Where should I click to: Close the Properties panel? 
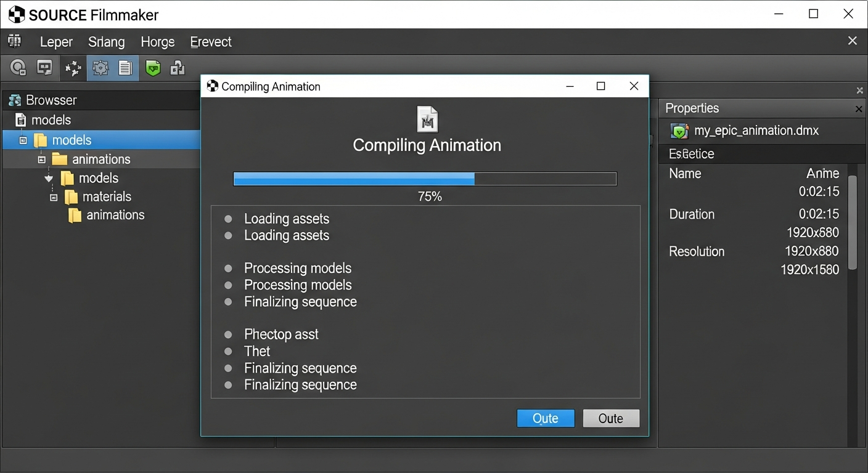point(859,109)
